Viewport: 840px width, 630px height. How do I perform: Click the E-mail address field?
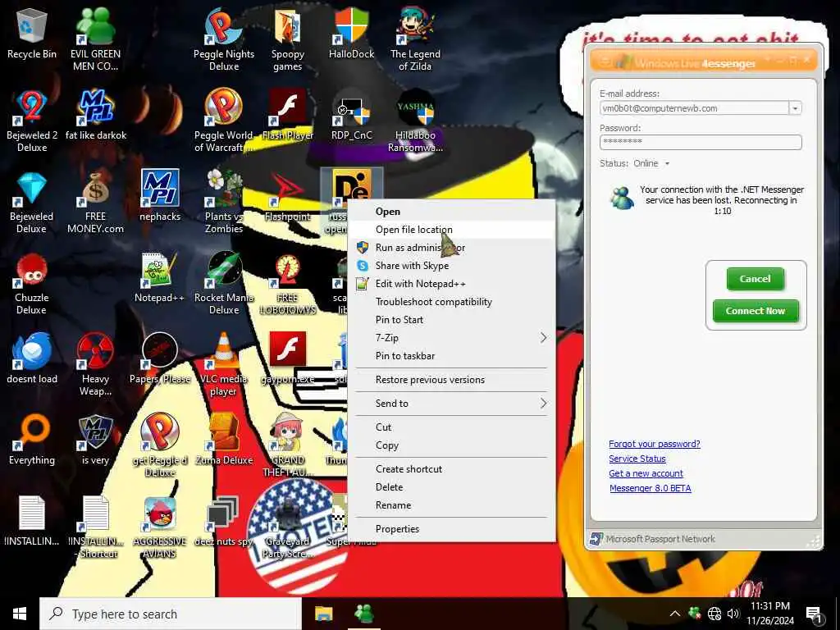pyautogui.click(x=694, y=108)
